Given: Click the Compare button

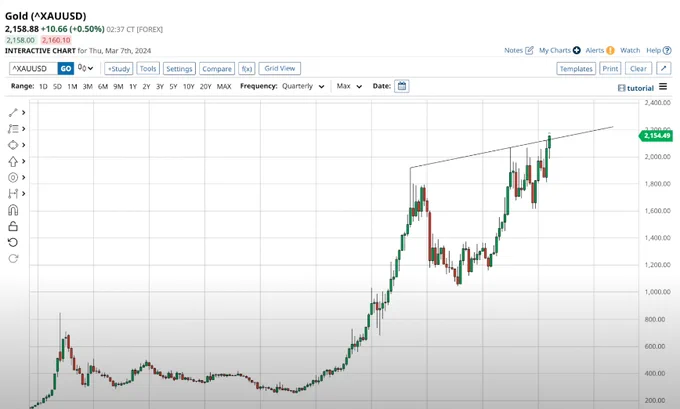Looking at the screenshot, I should (217, 69).
